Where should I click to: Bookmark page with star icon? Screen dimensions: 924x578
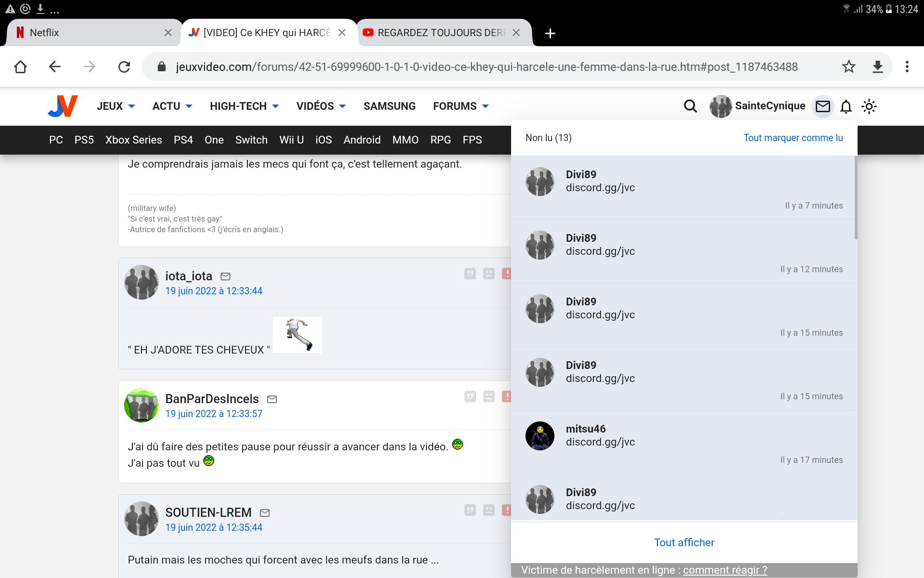point(848,66)
